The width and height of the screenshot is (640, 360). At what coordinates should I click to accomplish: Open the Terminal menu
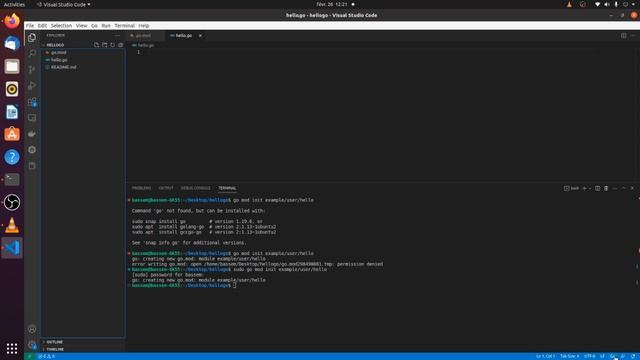[124, 26]
